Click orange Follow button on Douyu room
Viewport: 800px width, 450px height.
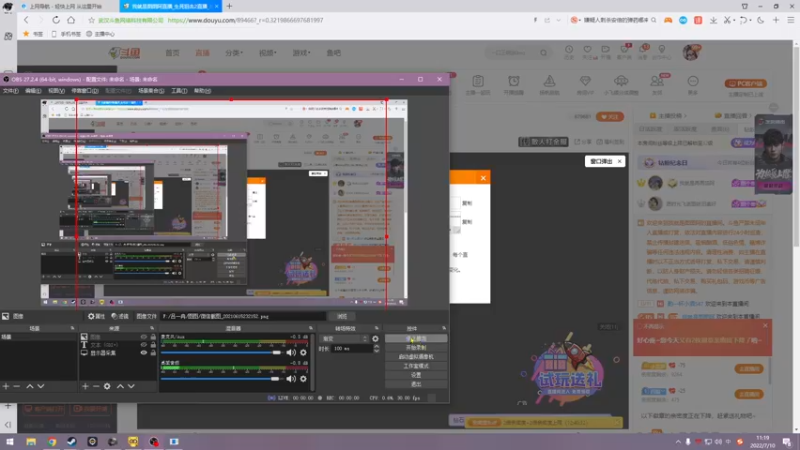610,117
